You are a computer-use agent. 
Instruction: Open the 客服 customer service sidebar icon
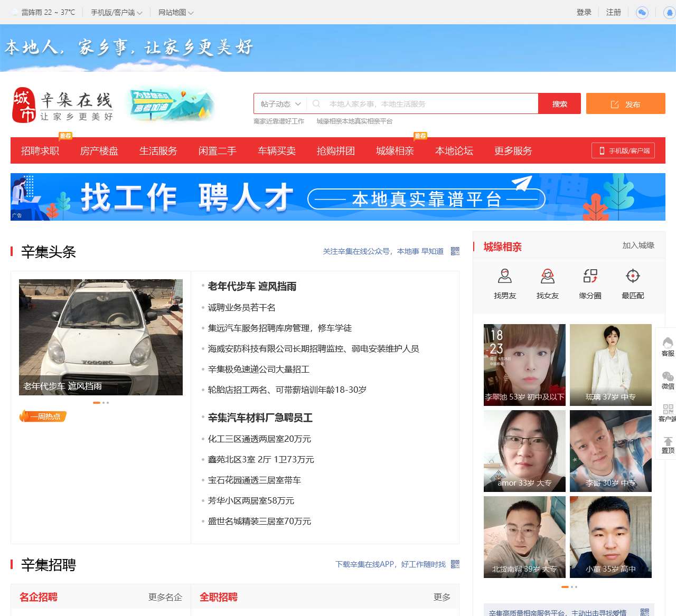point(668,346)
